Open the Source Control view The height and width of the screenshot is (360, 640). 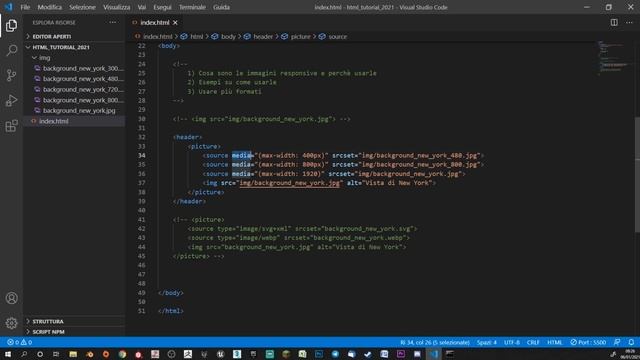coord(11,75)
